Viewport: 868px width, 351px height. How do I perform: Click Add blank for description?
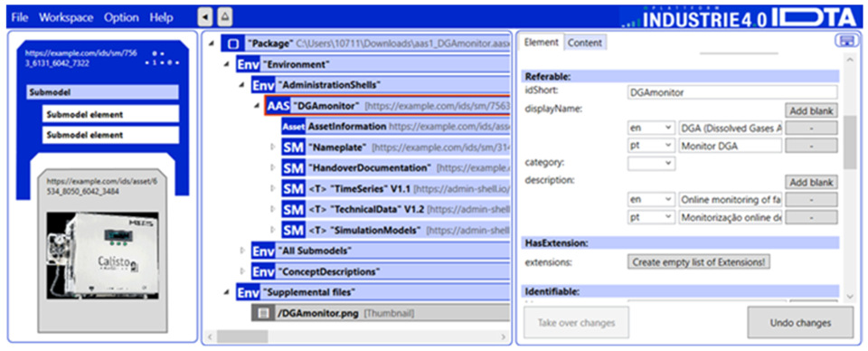point(811,182)
